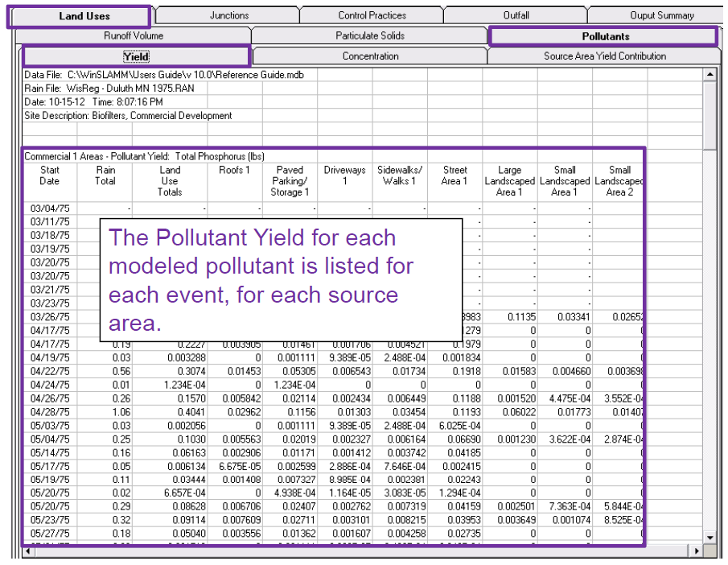Click the horizontal scrollbar left arrow
This screenshot has height=565, width=728.
[x=29, y=552]
